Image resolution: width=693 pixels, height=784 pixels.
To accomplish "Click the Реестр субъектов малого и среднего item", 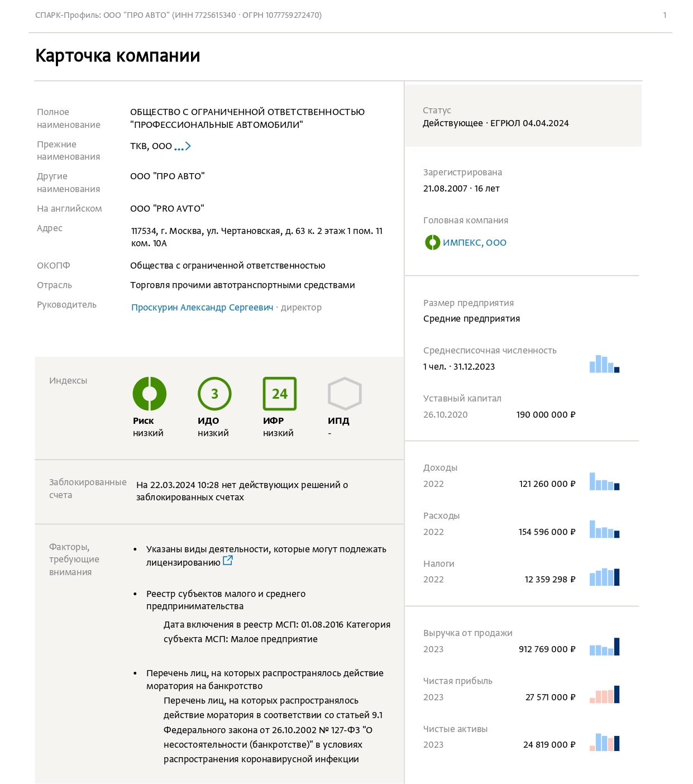I will [226, 600].
